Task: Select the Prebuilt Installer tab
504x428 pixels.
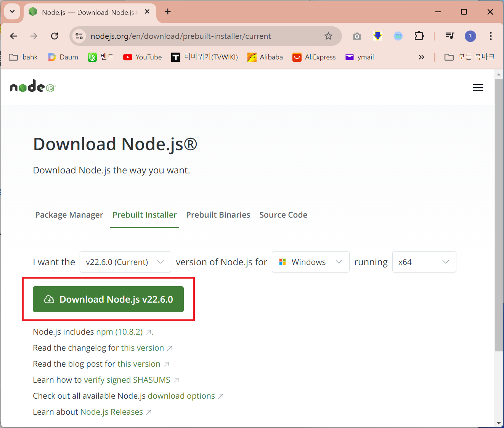Action: click(144, 215)
